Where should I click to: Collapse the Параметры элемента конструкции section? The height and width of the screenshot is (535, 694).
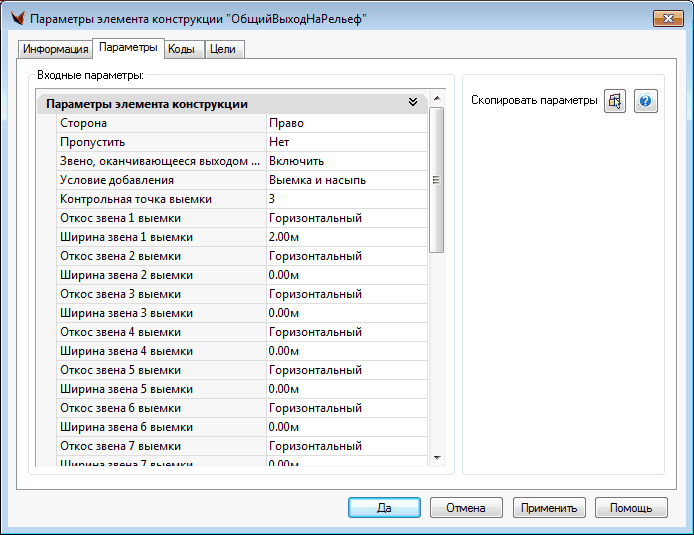[412, 103]
